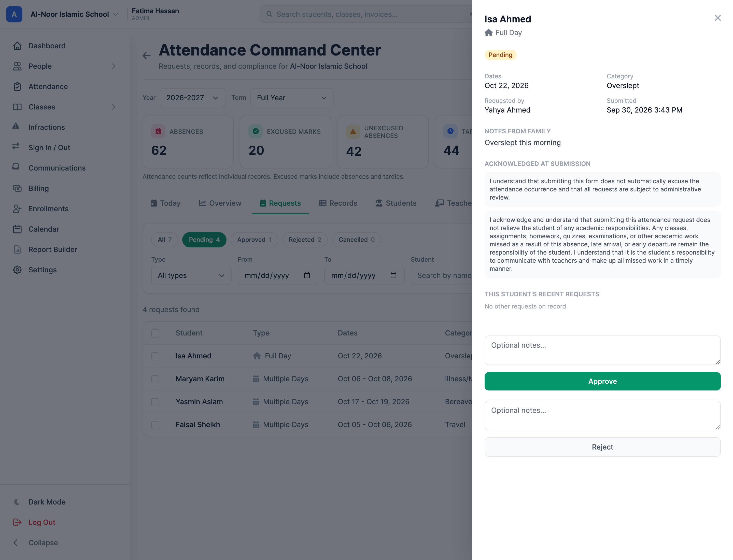Click calendar picker icon in To date field
Image resolution: width=733 pixels, height=560 pixels.
coord(393,275)
